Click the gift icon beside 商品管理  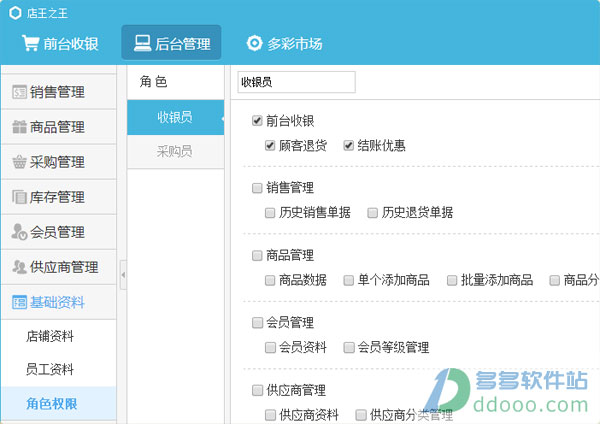tap(19, 127)
